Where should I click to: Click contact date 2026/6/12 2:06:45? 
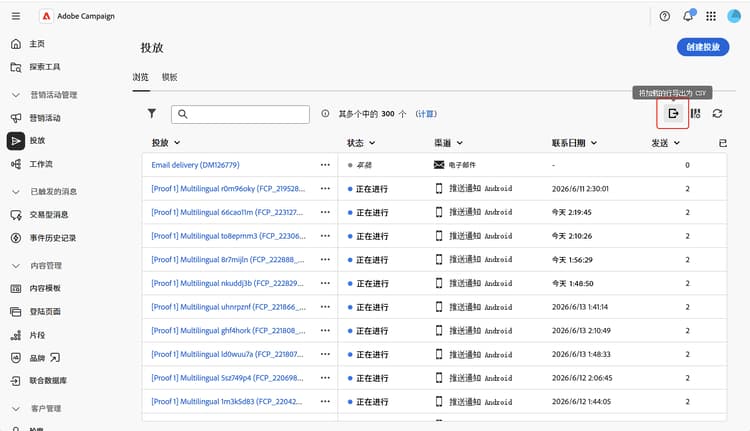582,378
